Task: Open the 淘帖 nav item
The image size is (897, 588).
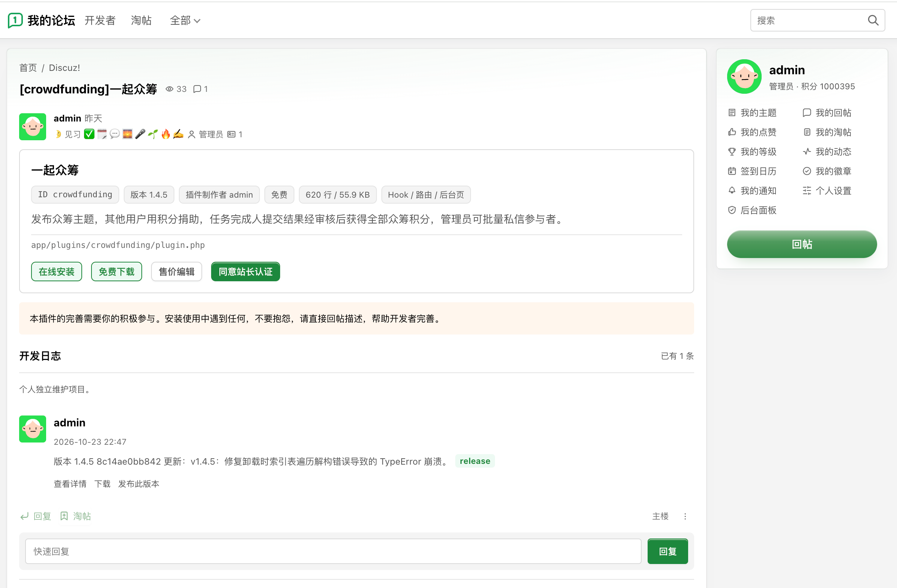Action: [x=141, y=20]
